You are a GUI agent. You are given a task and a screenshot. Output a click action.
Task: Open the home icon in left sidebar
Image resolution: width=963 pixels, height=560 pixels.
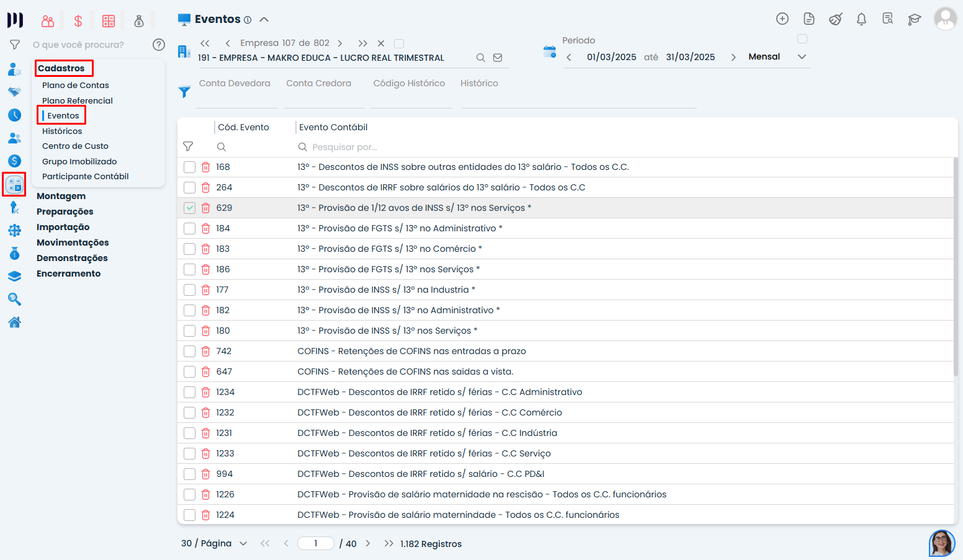(15, 322)
